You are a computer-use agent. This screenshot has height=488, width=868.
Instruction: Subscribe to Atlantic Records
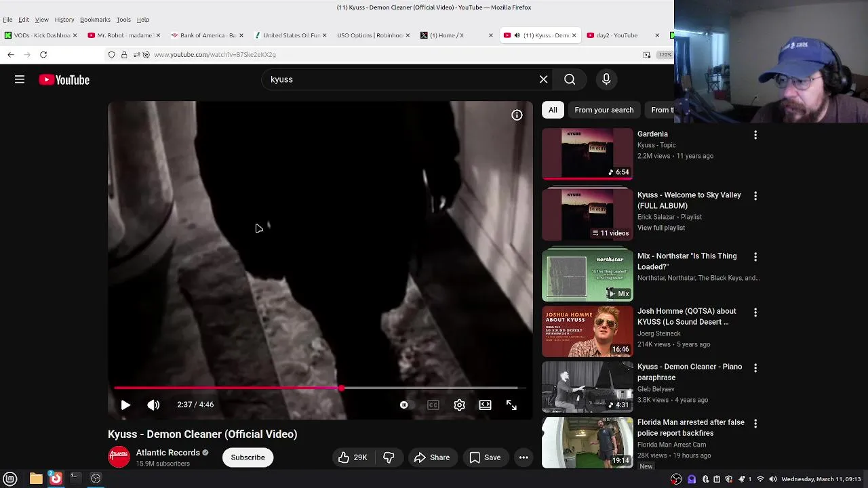248,457
